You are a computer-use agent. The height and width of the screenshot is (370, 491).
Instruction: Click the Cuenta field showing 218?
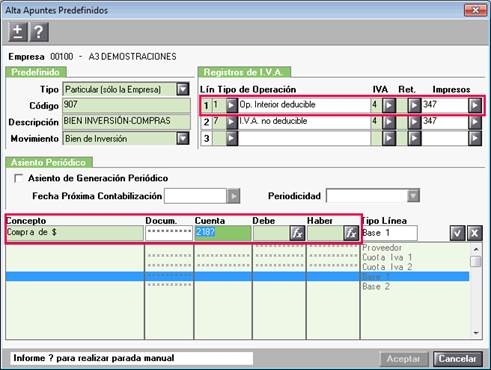click(223, 233)
